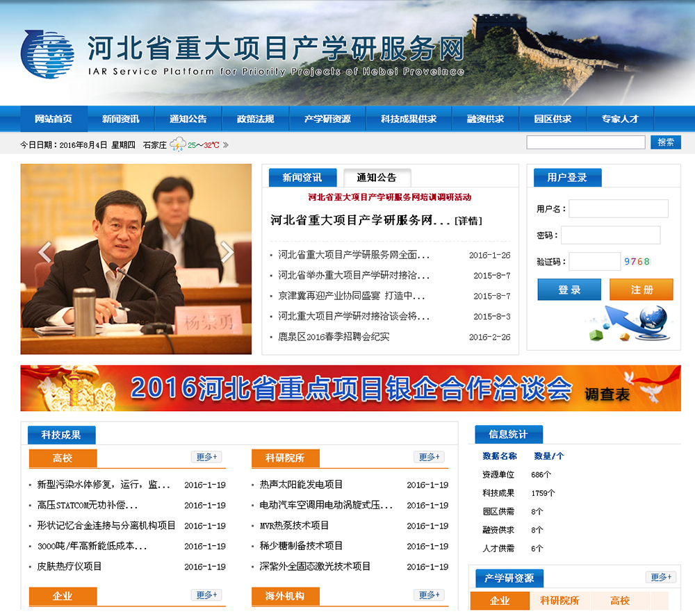Show next slide with right carousel arrow
This screenshot has height=616, width=695.
tap(227, 253)
